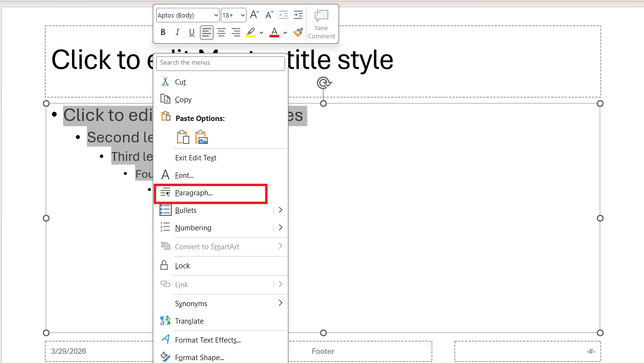
Task: Select Cut from the context menu
Action: point(180,82)
